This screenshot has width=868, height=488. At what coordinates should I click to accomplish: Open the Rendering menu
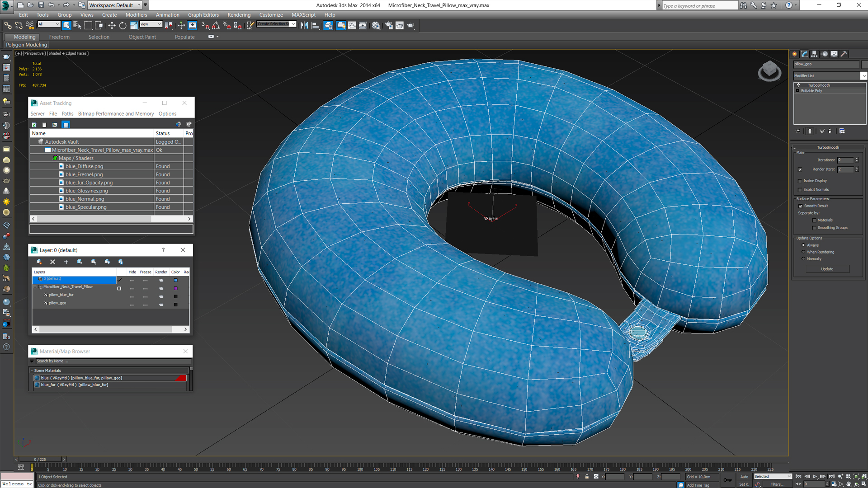tap(239, 15)
